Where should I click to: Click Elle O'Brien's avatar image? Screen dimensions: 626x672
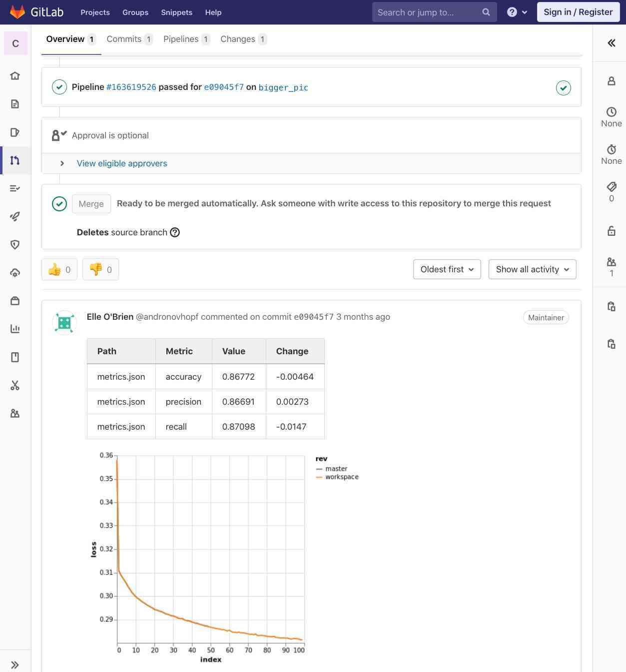coord(64,322)
